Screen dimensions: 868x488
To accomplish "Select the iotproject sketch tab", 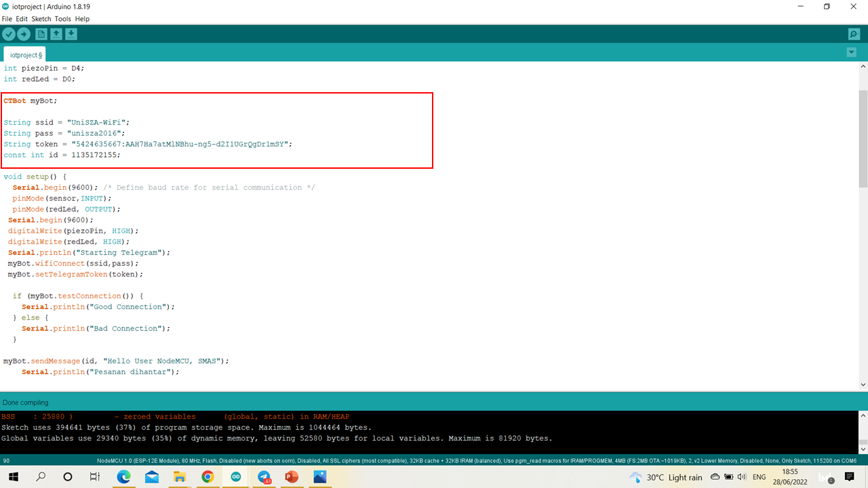I will 26,55.
